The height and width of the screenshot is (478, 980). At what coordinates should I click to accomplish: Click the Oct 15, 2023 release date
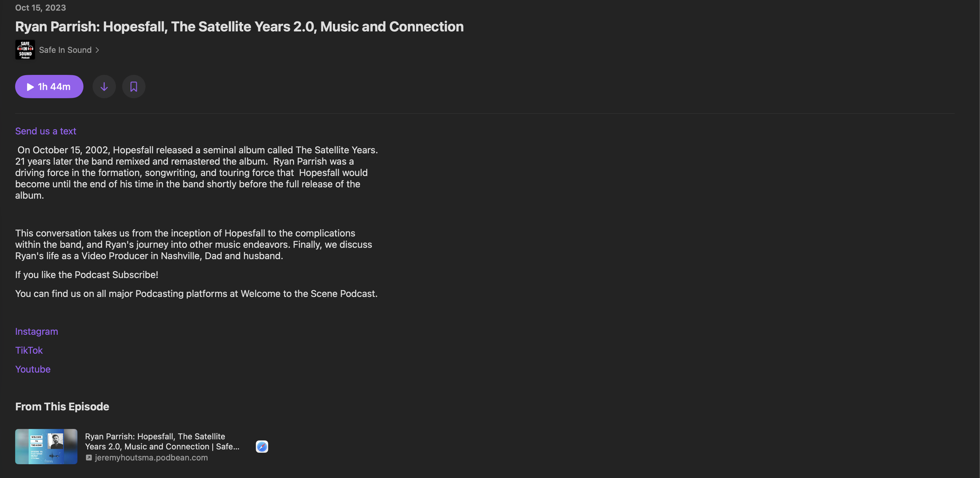click(x=40, y=8)
